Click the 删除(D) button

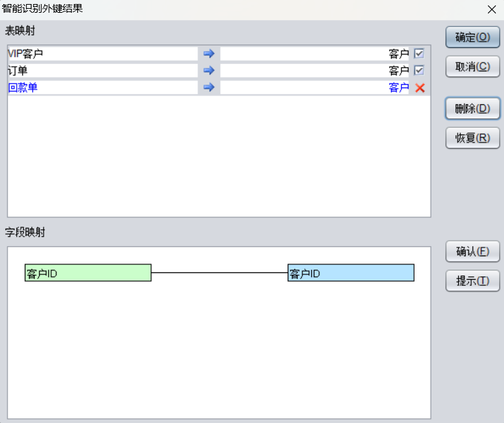point(472,109)
